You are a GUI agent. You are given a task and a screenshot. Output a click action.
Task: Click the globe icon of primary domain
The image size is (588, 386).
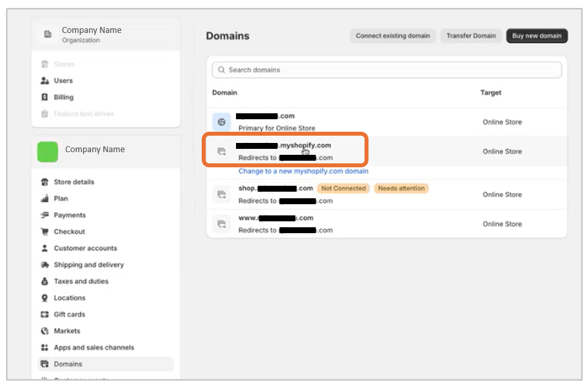click(221, 122)
